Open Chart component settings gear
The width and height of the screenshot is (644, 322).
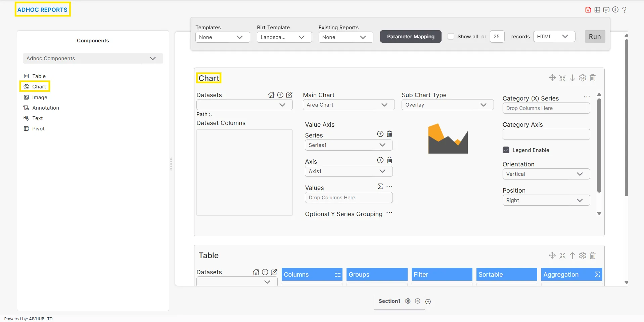coord(583,78)
